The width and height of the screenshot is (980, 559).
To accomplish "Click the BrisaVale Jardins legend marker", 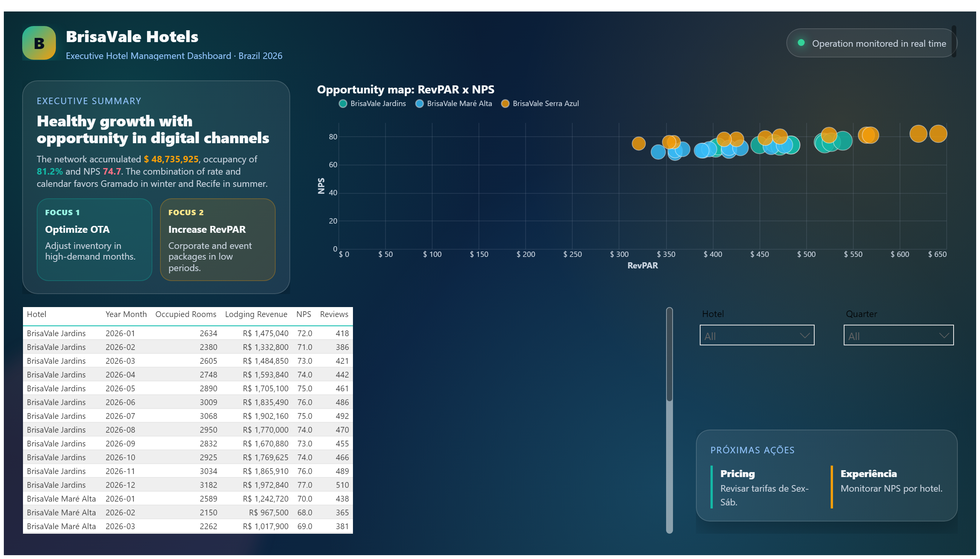I will pos(343,104).
